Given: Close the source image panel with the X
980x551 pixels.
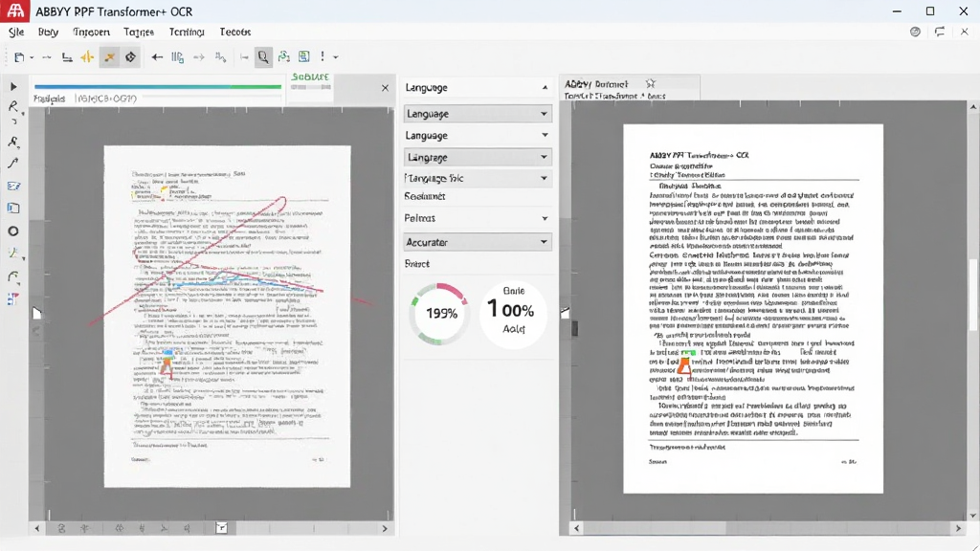Looking at the screenshot, I should pyautogui.click(x=385, y=88).
